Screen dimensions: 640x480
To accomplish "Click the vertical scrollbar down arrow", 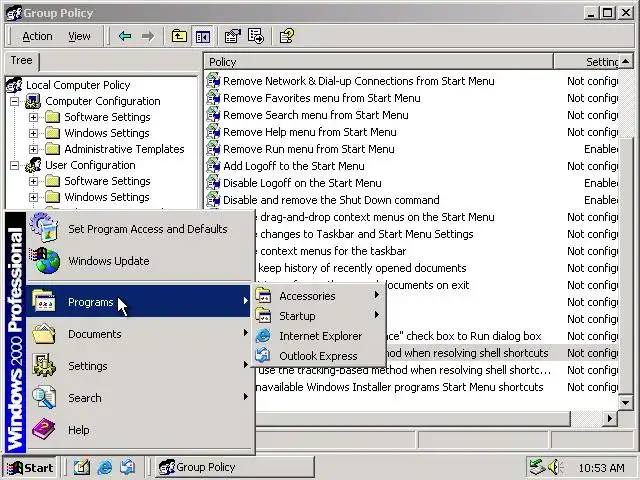I will [x=626, y=403].
